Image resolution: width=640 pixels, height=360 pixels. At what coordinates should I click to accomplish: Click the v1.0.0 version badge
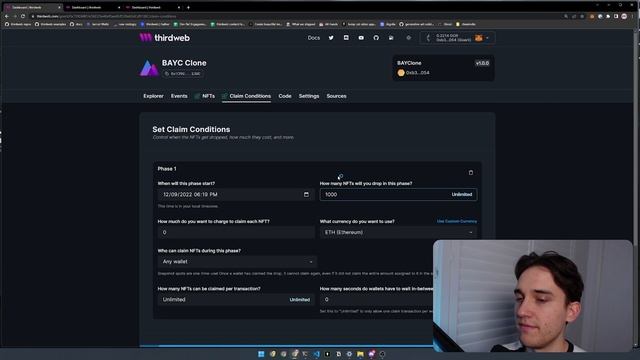(x=482, y=63)
